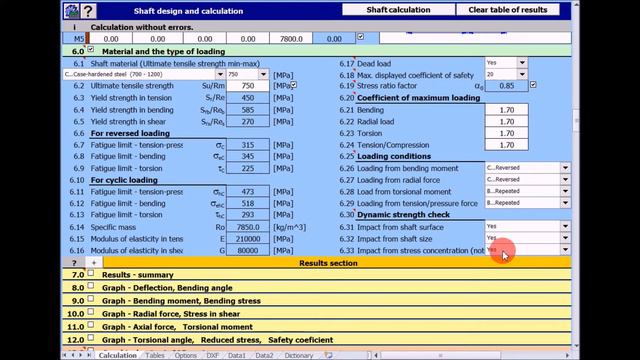
Task: Click the horizontal scrollbar right arrow
Action: pyautogui.click(x=567, y=356)
